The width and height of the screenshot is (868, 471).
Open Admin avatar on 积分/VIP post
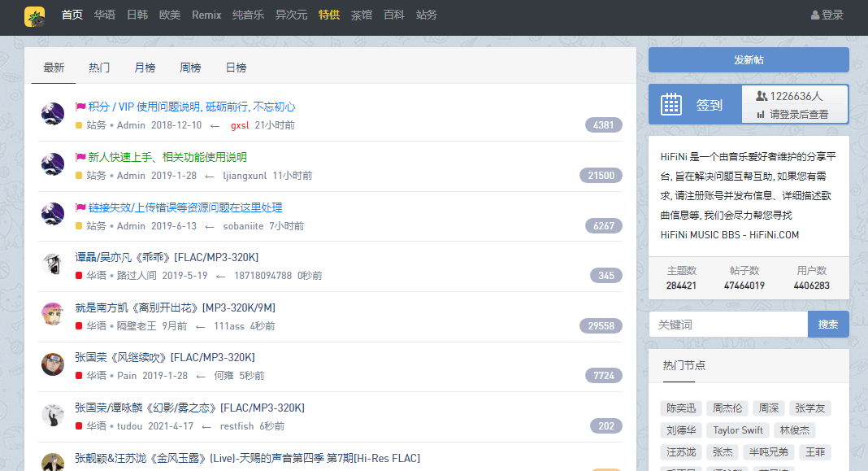pyautogui.click(x=53, y=115)
